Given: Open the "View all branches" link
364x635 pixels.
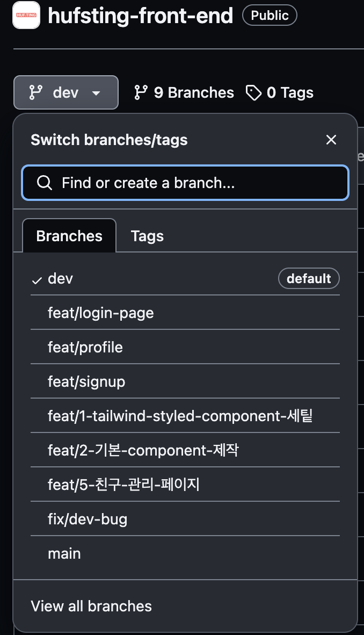Looking at the screenshot, I should pos(91,606).
